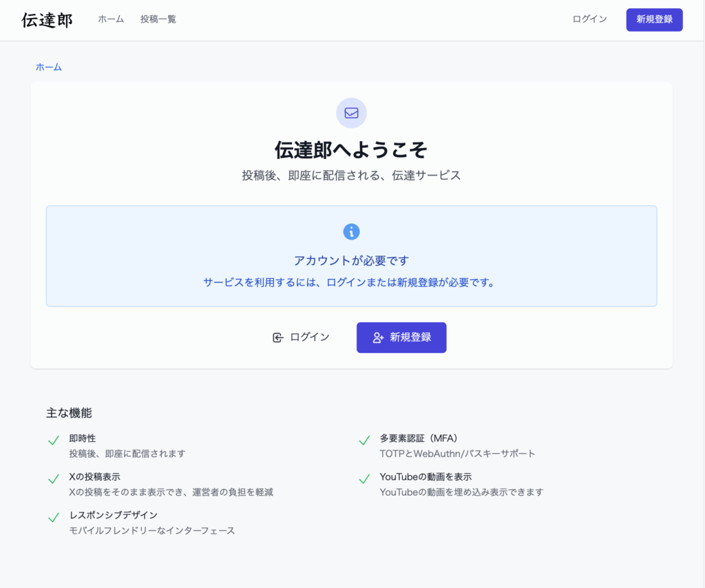Click the ログイン link in the top right
The width and height of the screenshot is (705, 588).
pyautogui.click(x=589, y=19)
